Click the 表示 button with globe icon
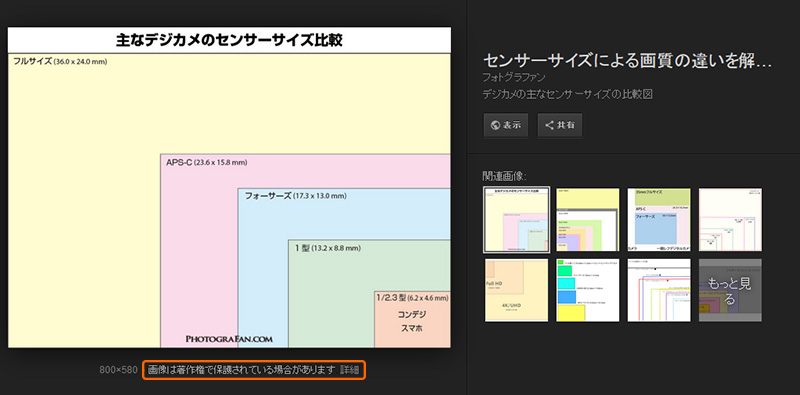 pyautogui.click(x=506, y=126)
